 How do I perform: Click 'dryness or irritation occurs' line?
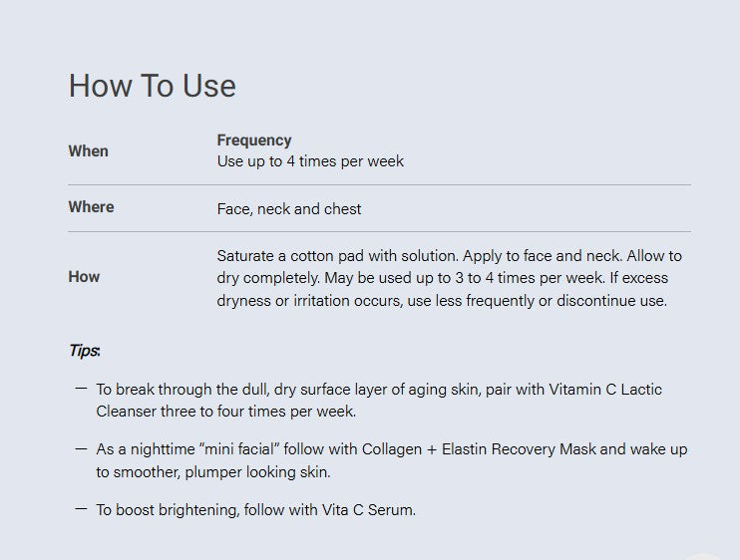pos(442,300)
